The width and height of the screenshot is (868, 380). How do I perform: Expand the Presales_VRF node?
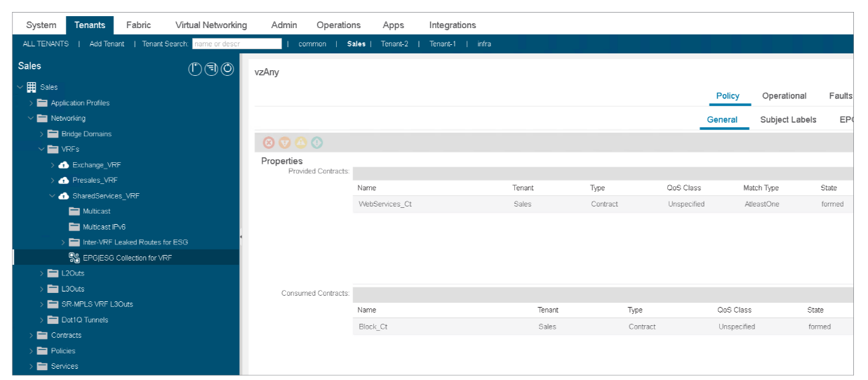[x=53, y=180]
